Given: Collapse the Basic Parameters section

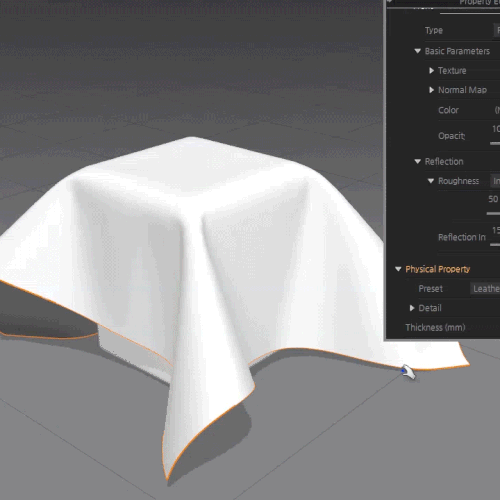Looking at the screenshot, I should [x=417, y=51].
